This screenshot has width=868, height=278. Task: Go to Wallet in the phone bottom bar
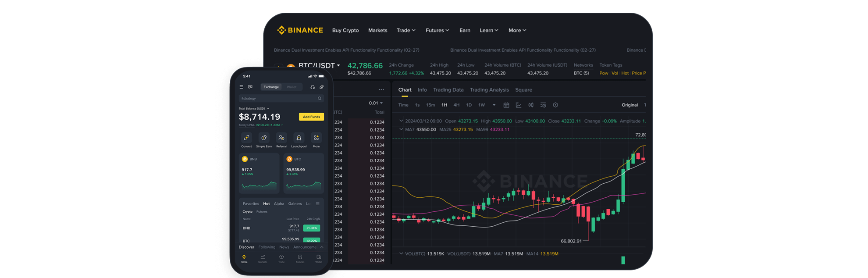319,259
